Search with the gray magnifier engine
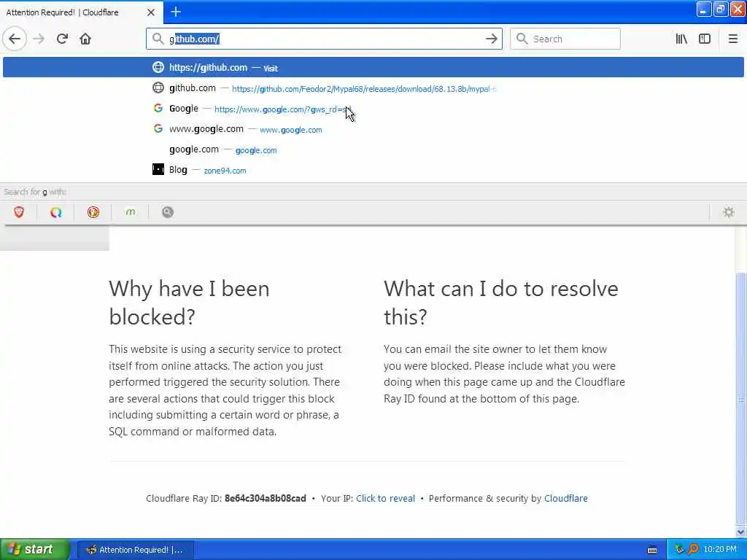This screenshot has height=560, width=747. click(x=167, y=212)
